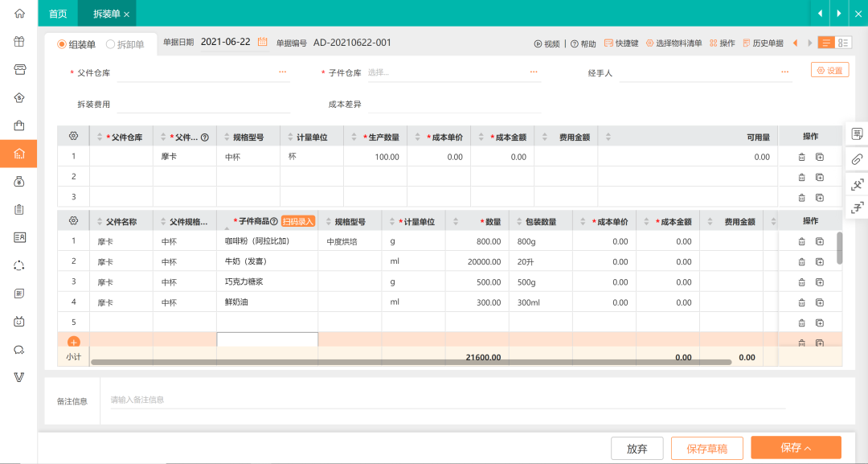Add a new row with orange plus icon
The width and height of the screenshot is (868, 464).
click(74, 342)
